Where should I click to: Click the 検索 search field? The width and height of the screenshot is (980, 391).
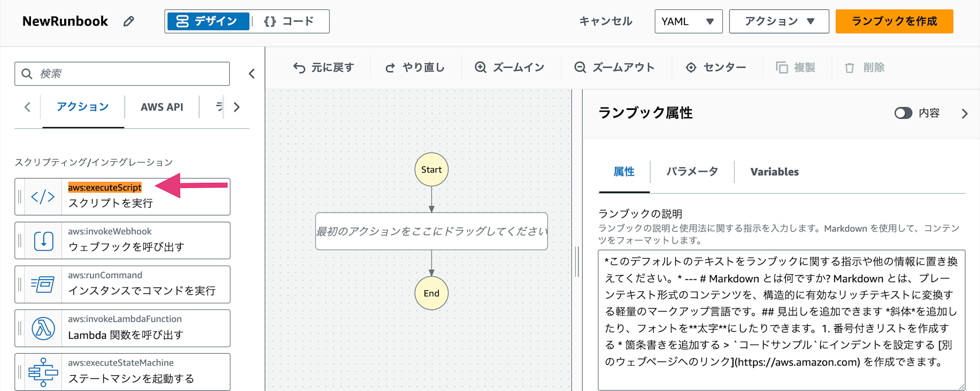122,74
